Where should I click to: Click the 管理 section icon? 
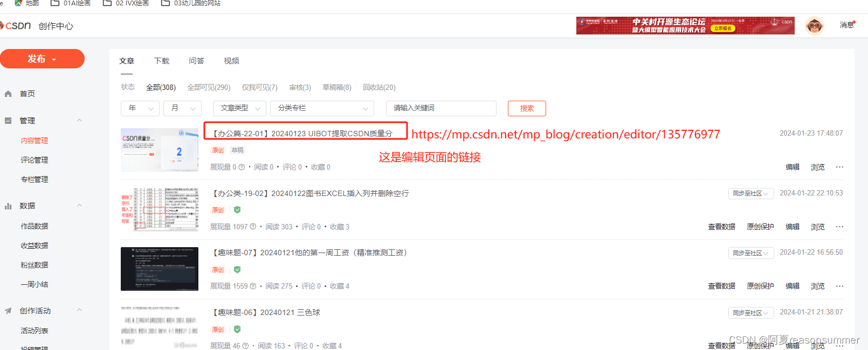coord(8,121)
